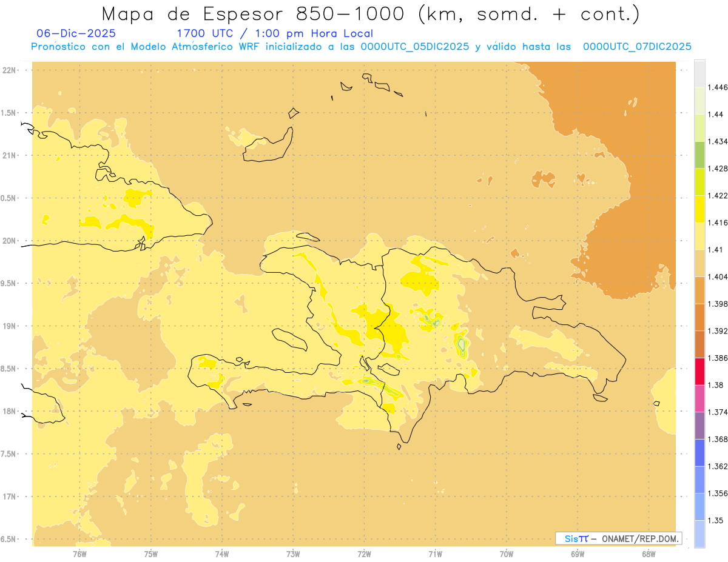The width and height of the screenshot is (728, 562).
Task: Click the colorbar value 1.392
Action: pos(718,331)
